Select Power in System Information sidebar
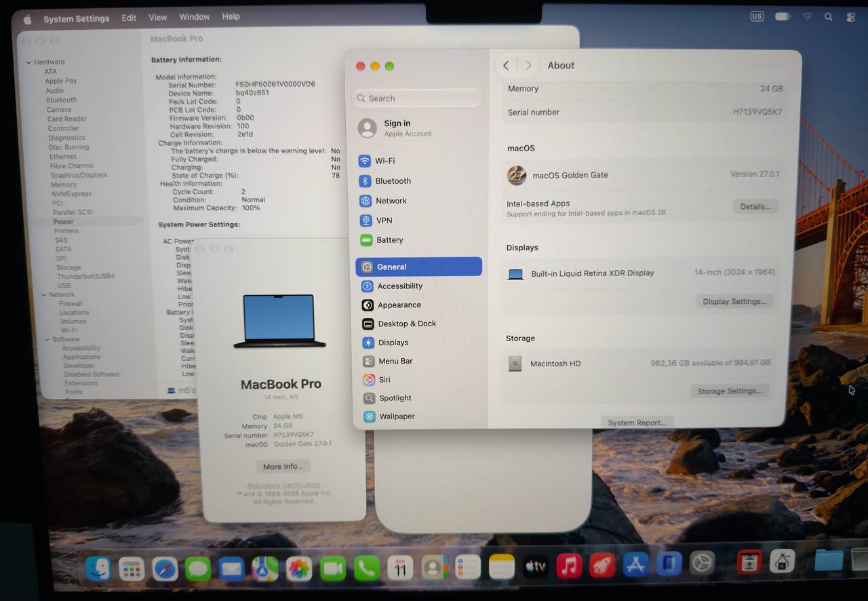Screen dimensions: 868x601 click(x=64, y=222)
